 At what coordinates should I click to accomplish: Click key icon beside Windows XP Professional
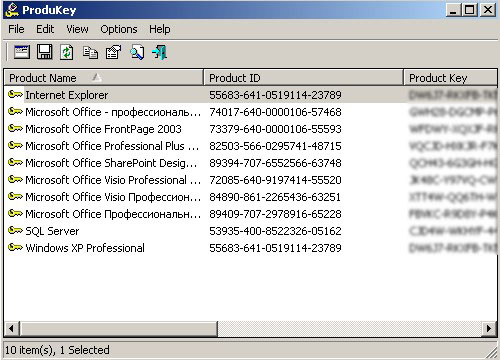click(x=15, y=248)
